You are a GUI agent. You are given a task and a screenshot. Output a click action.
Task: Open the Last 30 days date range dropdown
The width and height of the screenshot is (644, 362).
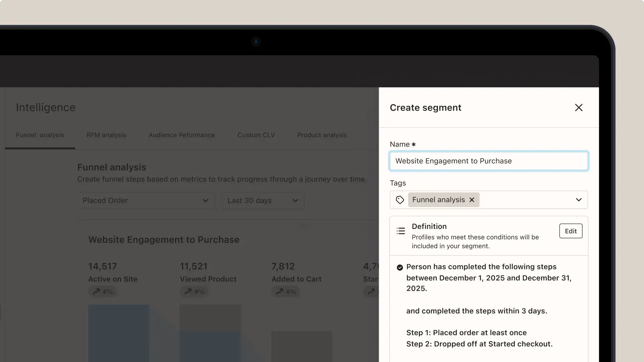pos(263,200)
